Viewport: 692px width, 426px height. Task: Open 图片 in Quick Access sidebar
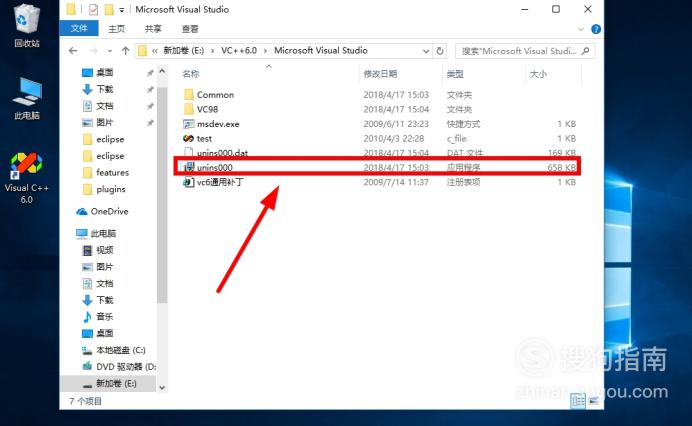[105, 123]
